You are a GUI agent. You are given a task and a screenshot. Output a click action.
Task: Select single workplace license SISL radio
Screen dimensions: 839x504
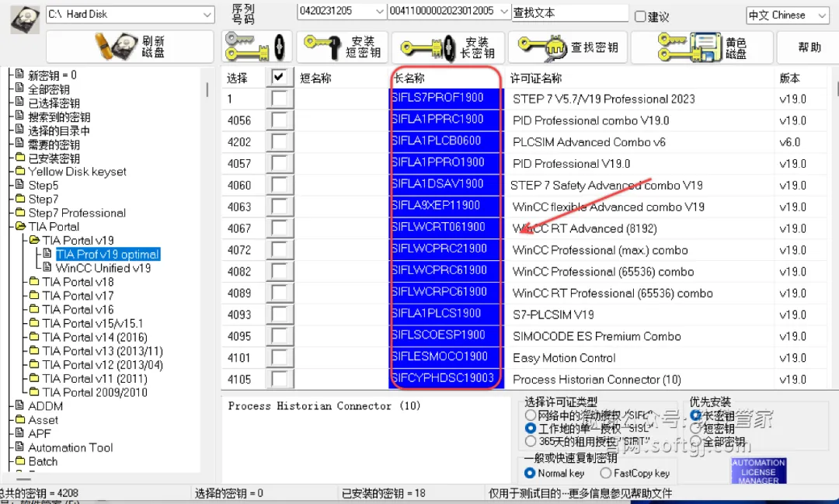point(531,428)
